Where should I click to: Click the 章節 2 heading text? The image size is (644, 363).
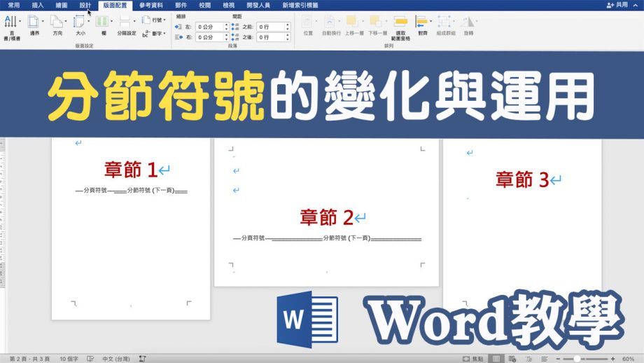(327, 217)
